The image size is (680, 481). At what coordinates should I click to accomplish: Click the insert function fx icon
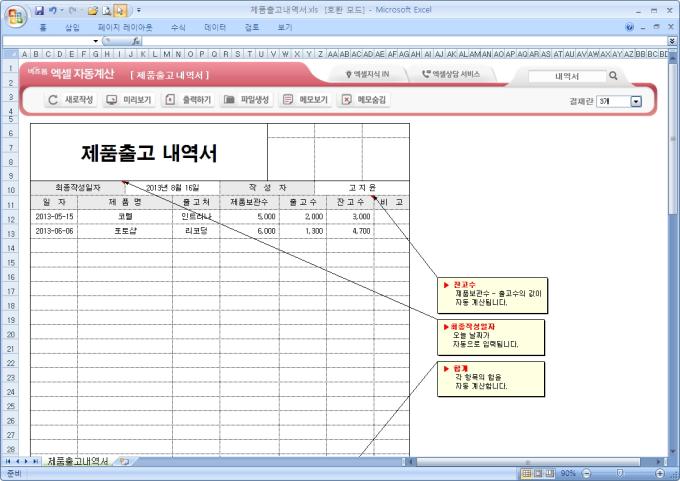coord(136,41)
